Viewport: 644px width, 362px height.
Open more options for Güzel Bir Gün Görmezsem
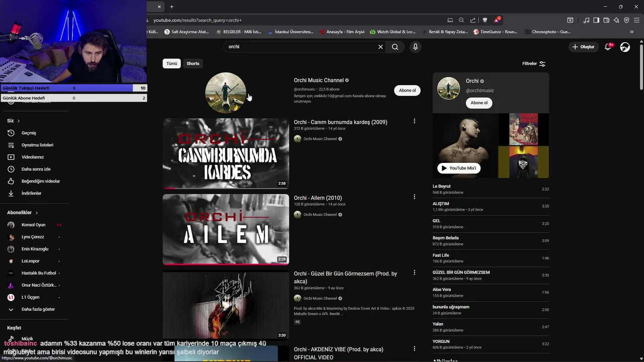pos(414,273)
